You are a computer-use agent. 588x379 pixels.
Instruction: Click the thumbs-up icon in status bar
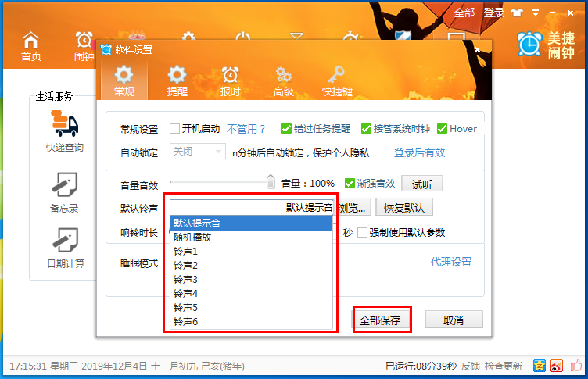[540, 366]
